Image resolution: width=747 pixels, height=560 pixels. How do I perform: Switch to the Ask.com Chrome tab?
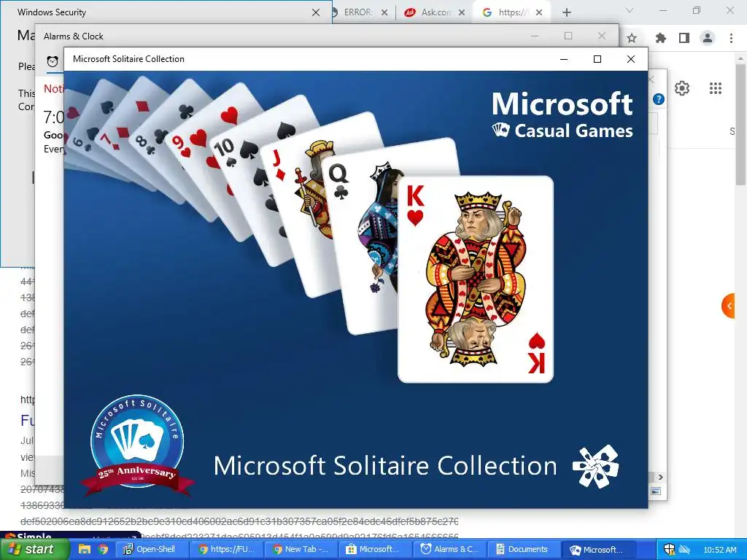coord(435,12)
